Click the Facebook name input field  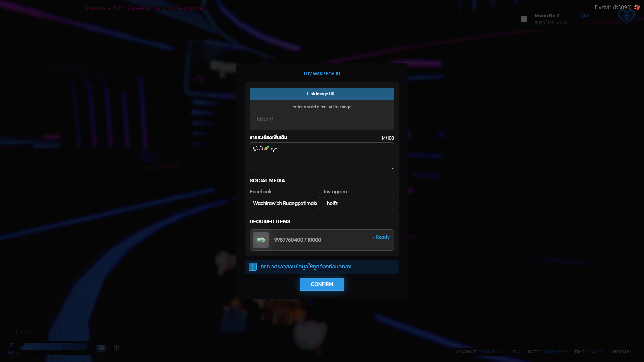click(x=285, y=203)
